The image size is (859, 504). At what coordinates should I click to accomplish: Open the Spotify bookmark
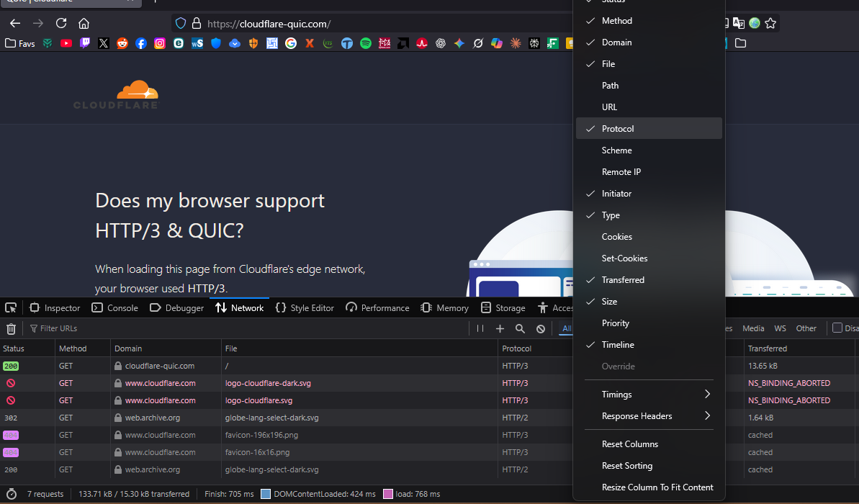click(365, 43)
